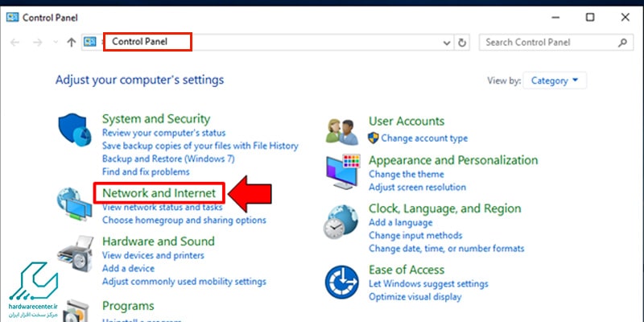Image resolution: width=644 pixels, height=322 pixels.
Task: Open Appearance and Personalization category
Action: 453,160
